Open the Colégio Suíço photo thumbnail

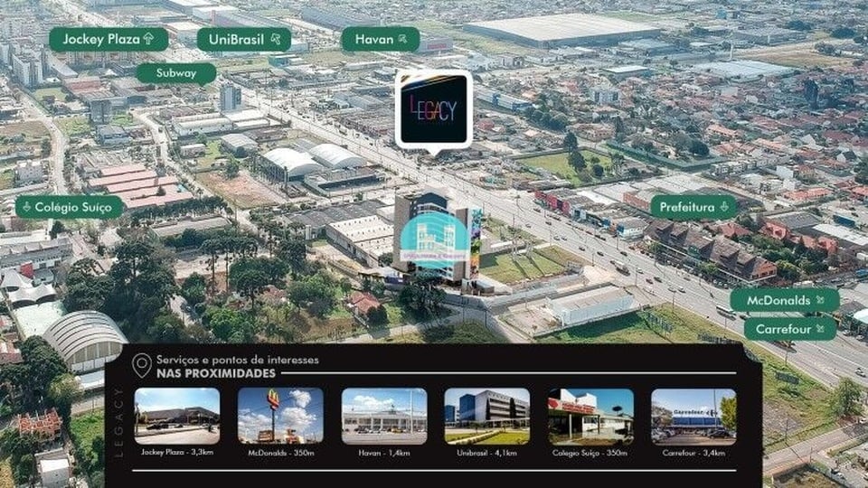[x=590, y=416]
